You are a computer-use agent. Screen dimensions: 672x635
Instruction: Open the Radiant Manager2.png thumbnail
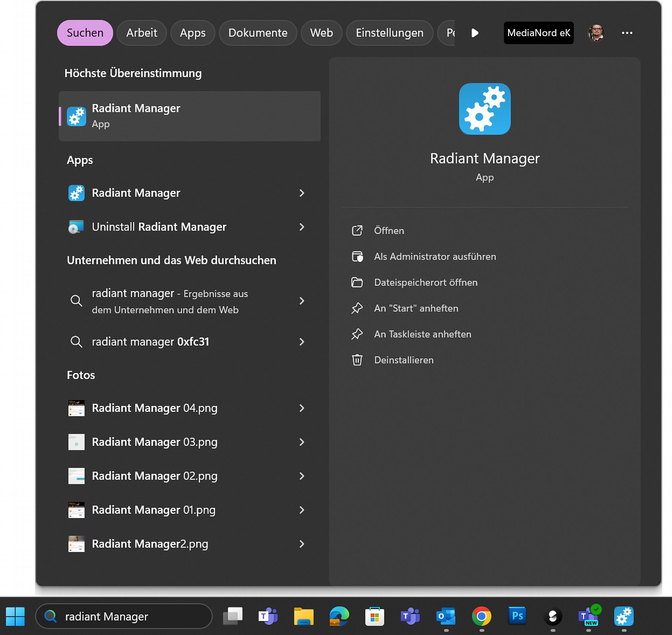tap(76, 544)
